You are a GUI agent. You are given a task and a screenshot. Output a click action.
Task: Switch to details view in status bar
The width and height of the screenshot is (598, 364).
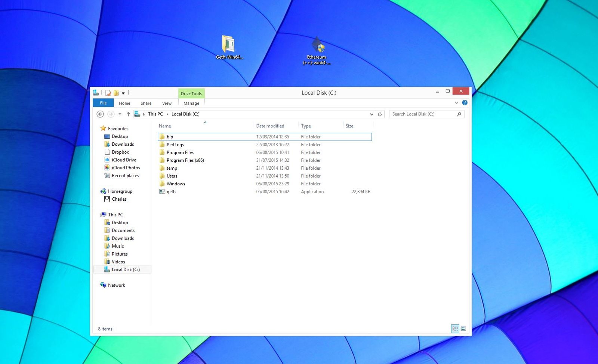point(455,329)
